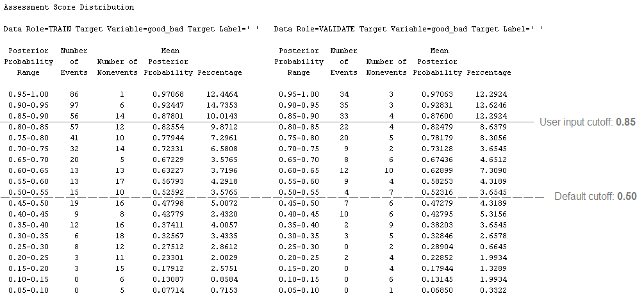Viewport: 644px width, 303px height.
Task: Click VALIDATE 0.45-0.50 range row
Action: (x=393, y=203)
